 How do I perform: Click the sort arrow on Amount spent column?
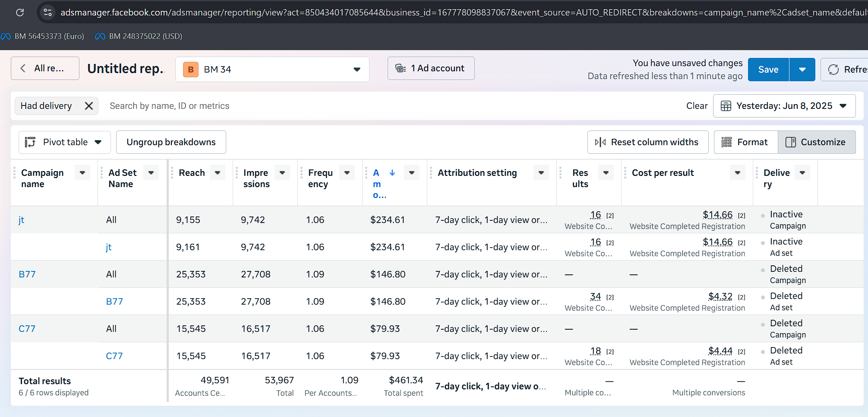(x=392, y=172)
